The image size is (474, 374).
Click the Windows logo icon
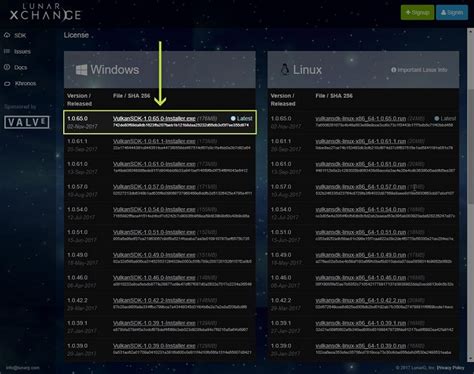(x=81, y=70)
